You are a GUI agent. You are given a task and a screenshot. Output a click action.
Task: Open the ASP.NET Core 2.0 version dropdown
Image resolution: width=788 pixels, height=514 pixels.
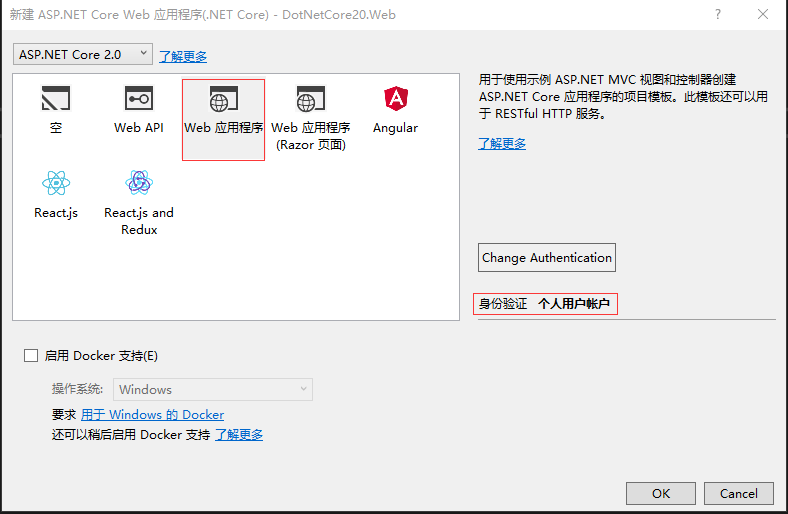click(x=83, y=54)
